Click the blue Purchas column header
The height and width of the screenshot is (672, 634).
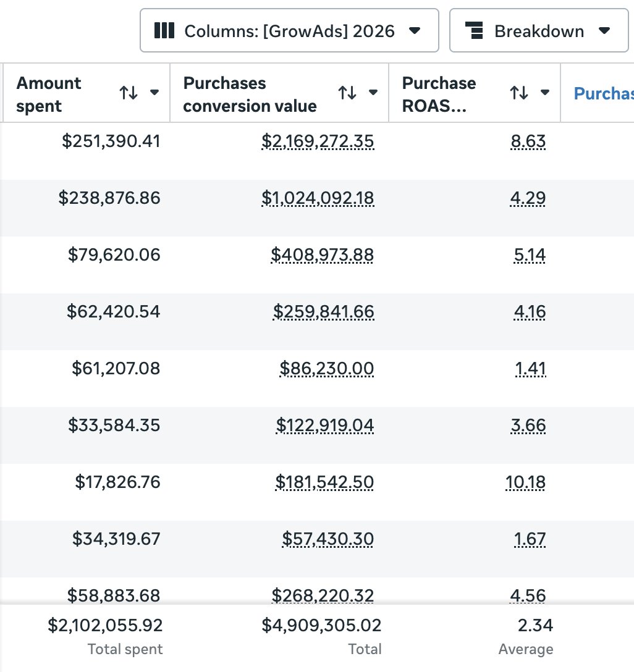[x=604, y=93]
